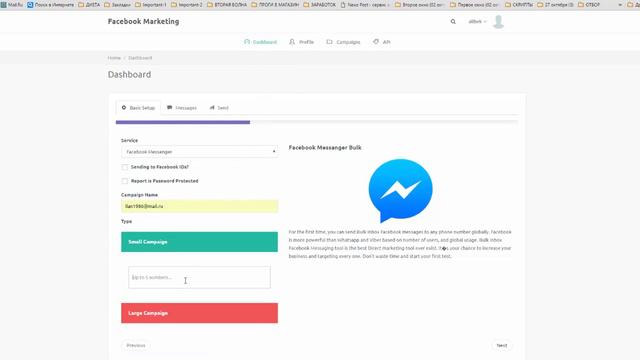Open the ВТОРАЯ ВОЛНА bookmark folder
640x360 pixels.
(x=227, y=5)
